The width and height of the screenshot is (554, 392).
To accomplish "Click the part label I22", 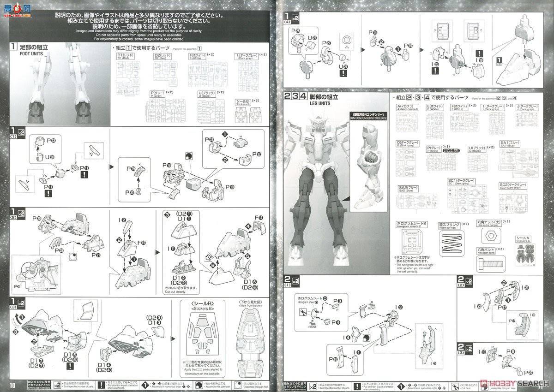I will pyautogui.click(x=479, y=306).
